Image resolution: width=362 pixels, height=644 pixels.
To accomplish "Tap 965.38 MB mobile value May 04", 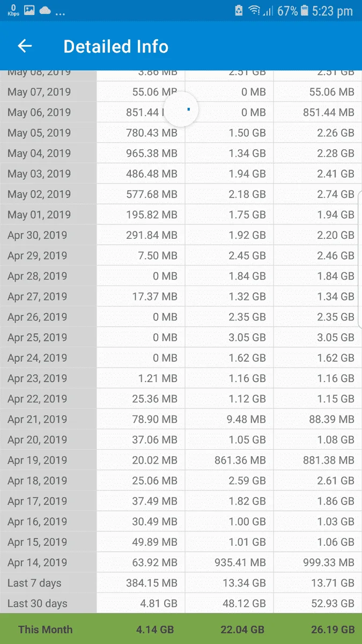I will pos(152,153).
